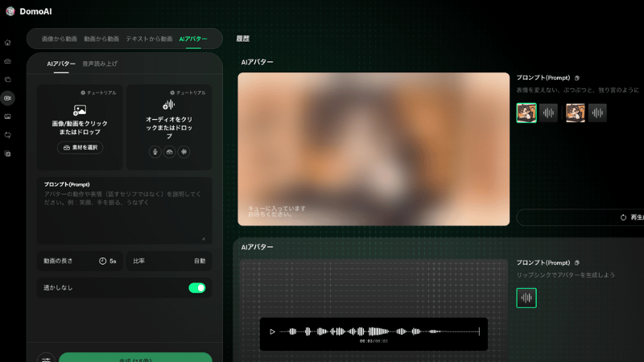Play the audio waveform preview
Viewport: 644px width, 362px height.
click(x=273, y=331)
